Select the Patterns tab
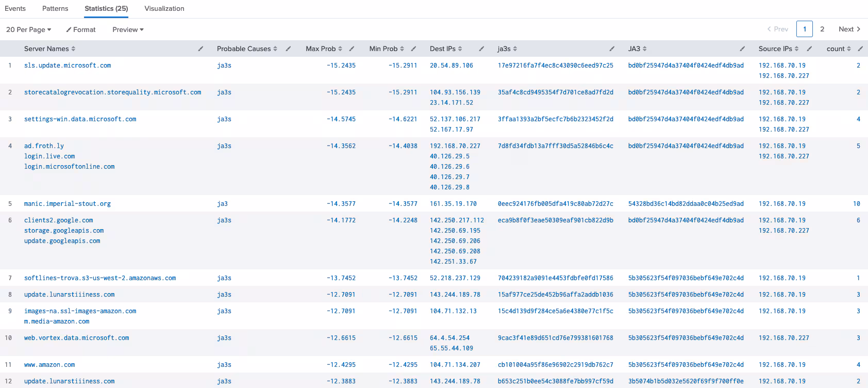The height and width of the screenshot is (388, 868). coord(55,9)
